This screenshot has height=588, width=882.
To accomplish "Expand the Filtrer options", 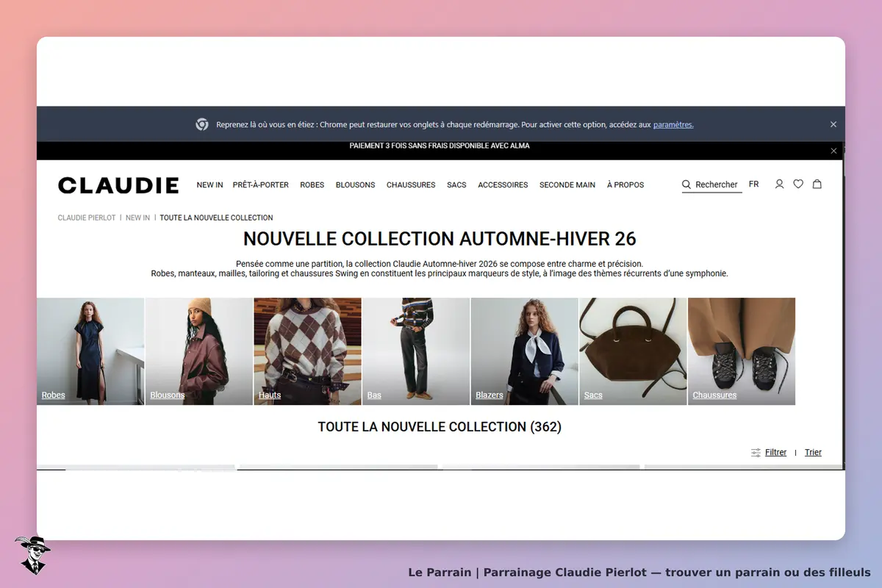I will pyautogui.click(x=775, y=453).
